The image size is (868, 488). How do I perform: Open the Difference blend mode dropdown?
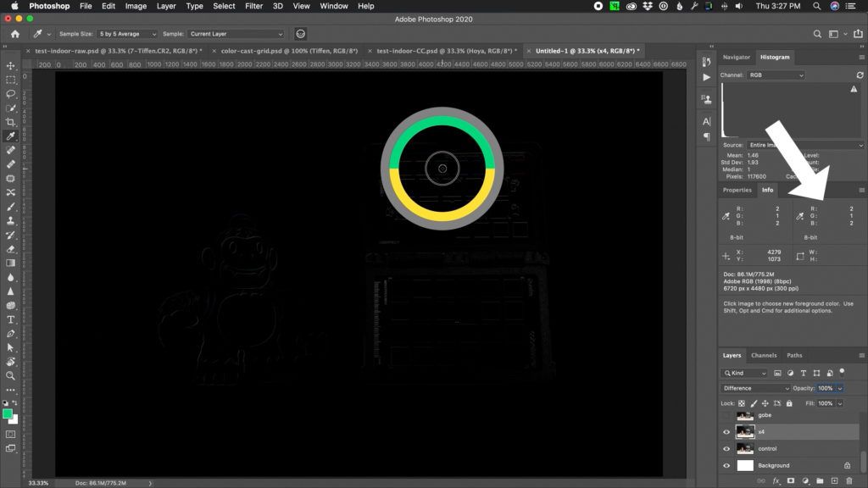click(754, 387)
